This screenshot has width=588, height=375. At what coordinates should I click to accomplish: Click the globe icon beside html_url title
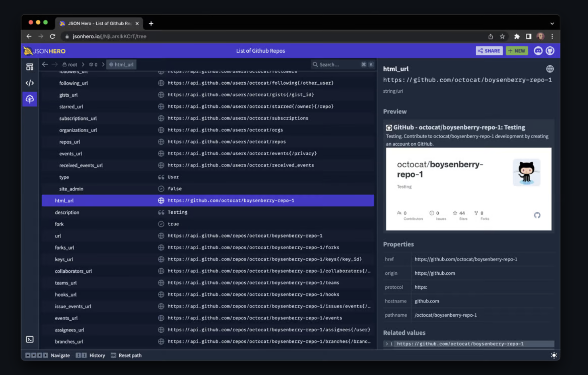[x=550, y=69]
